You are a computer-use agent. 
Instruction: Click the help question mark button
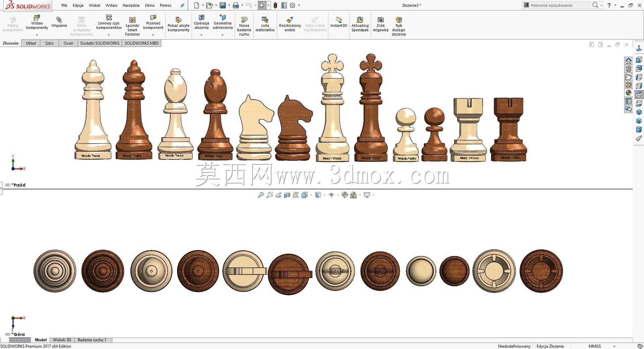pyautogui.click(x=609, y=5)
